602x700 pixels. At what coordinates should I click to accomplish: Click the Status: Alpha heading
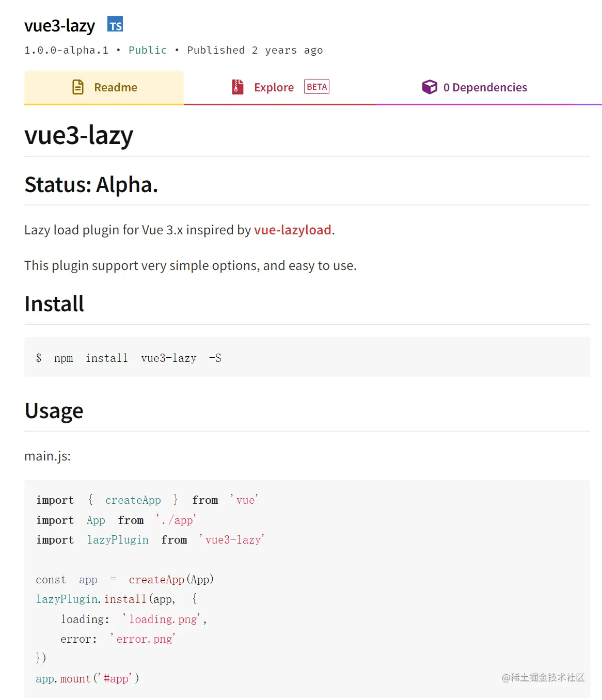point(91,185)
